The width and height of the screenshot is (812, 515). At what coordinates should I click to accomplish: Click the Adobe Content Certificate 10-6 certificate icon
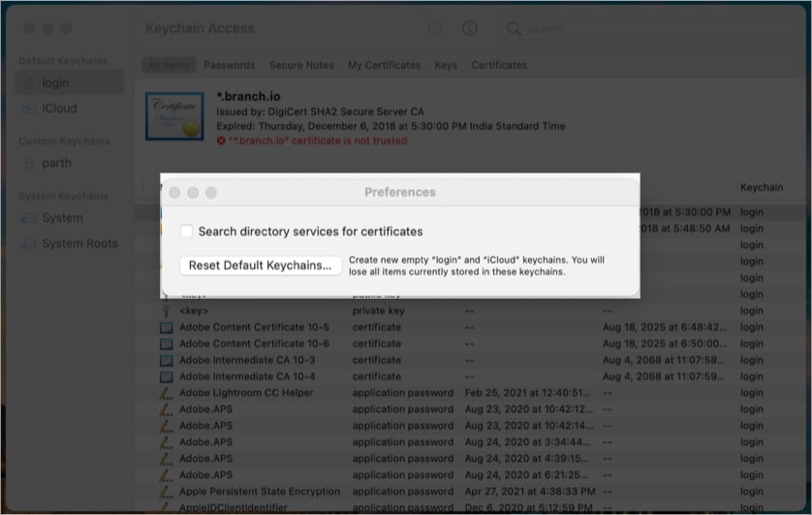167,344
